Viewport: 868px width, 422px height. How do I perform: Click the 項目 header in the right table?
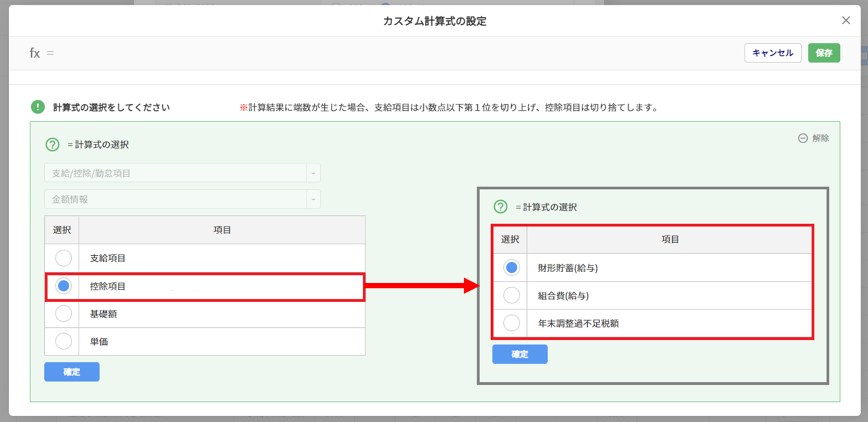point(670,239)
